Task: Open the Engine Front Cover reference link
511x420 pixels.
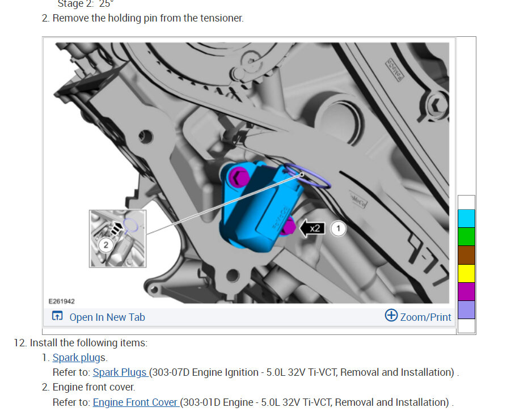Action: pos(136,402)
